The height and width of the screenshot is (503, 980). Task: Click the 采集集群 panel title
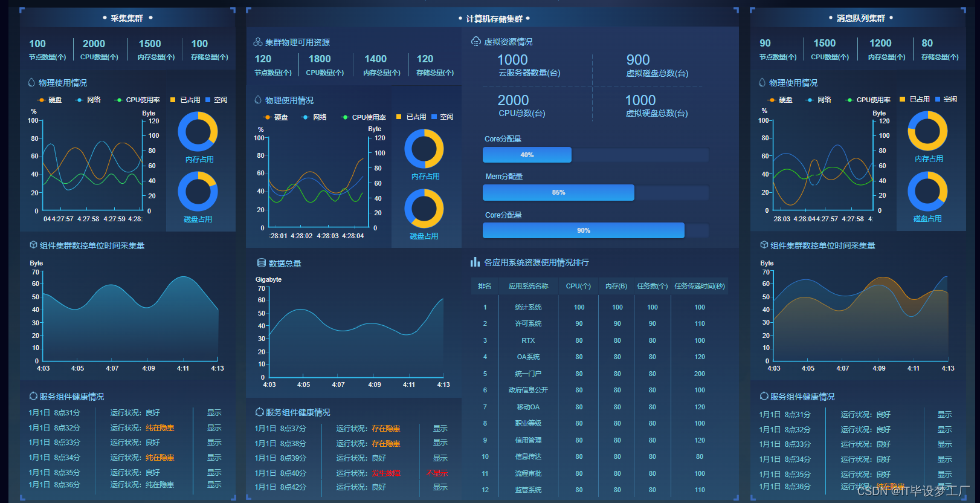click(x=127, y=18)
